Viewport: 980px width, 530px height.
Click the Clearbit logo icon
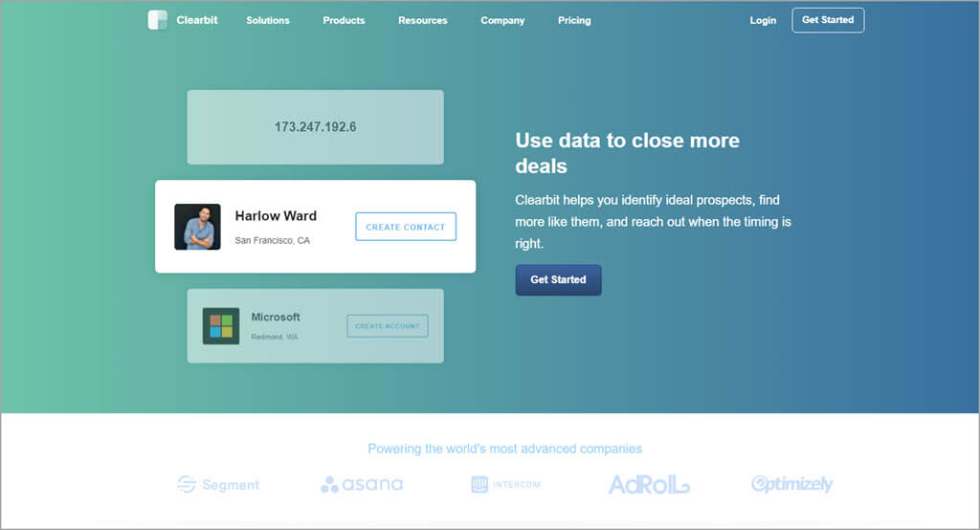tap(157, 20)
